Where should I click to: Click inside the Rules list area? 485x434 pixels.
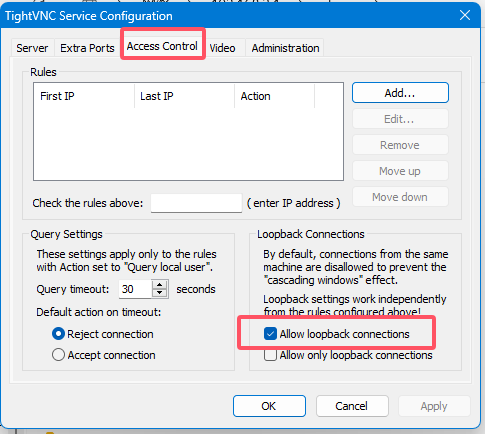tap(188, 143)
